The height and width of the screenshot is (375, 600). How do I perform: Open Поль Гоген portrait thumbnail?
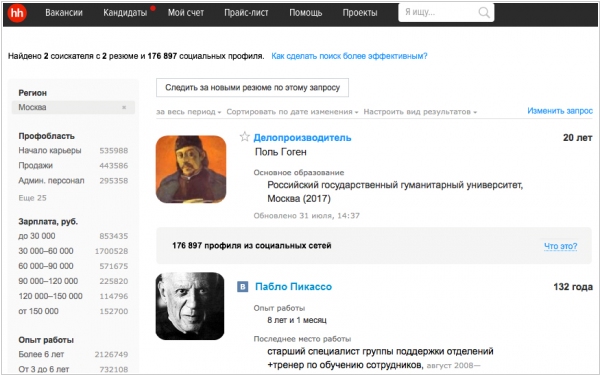point(191,169)
